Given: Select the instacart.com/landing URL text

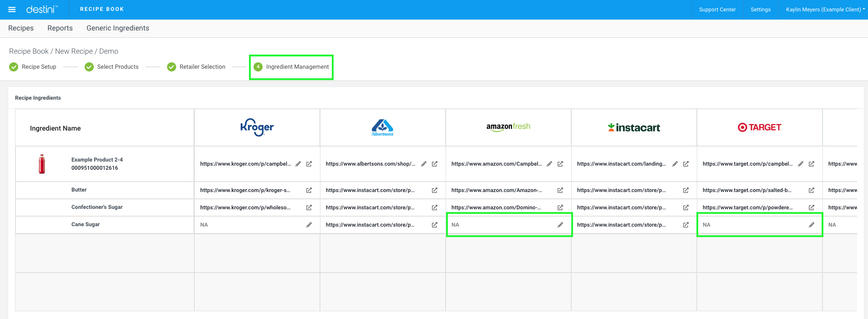Looking at the screenshot, I should [x=621, y=164].
